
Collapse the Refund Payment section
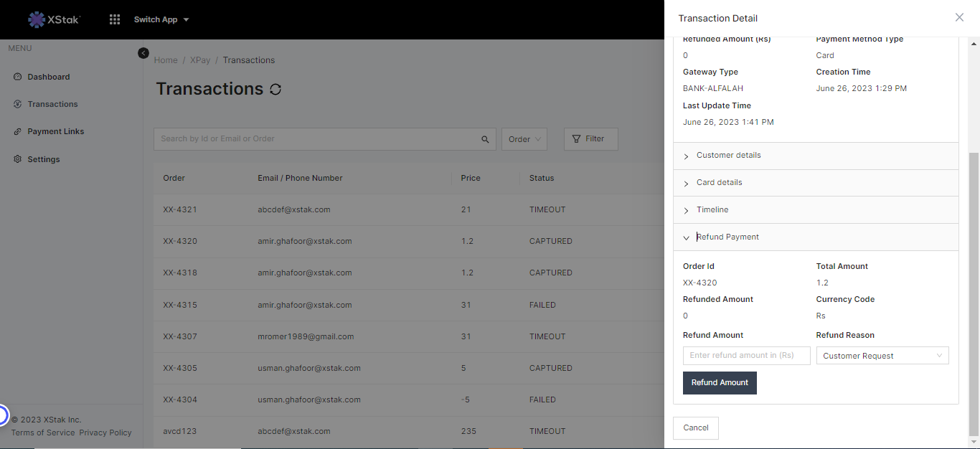(727, 237)
